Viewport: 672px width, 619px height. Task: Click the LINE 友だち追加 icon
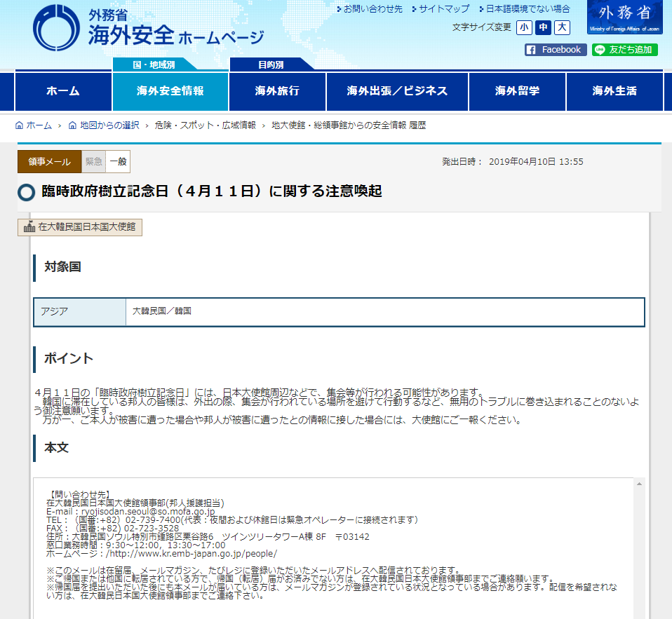click(x=600, y=50)
